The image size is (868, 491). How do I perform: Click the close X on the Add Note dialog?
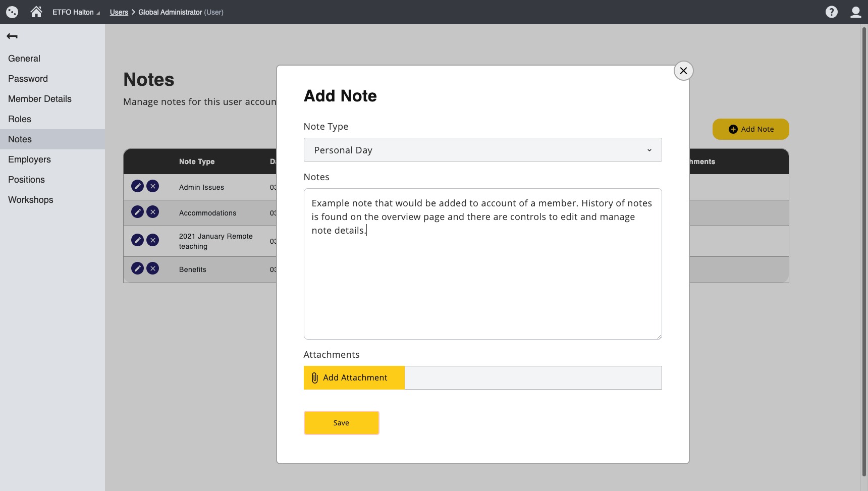[683, 71]
